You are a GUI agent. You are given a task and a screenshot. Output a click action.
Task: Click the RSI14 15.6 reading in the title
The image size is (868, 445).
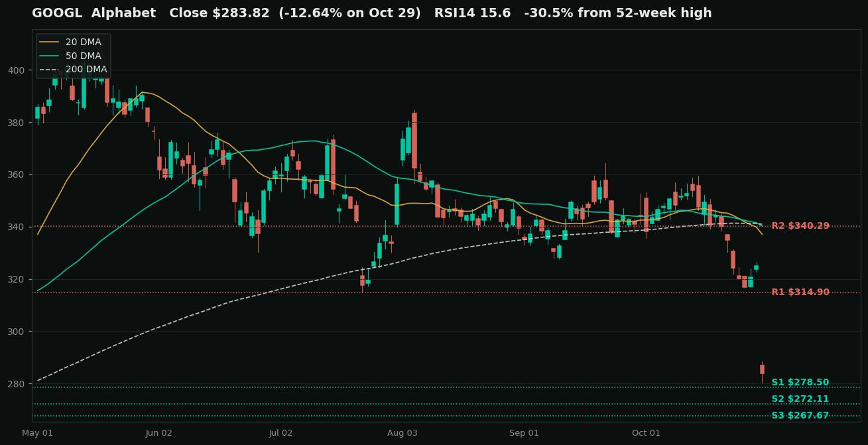[x=472, y=13]
